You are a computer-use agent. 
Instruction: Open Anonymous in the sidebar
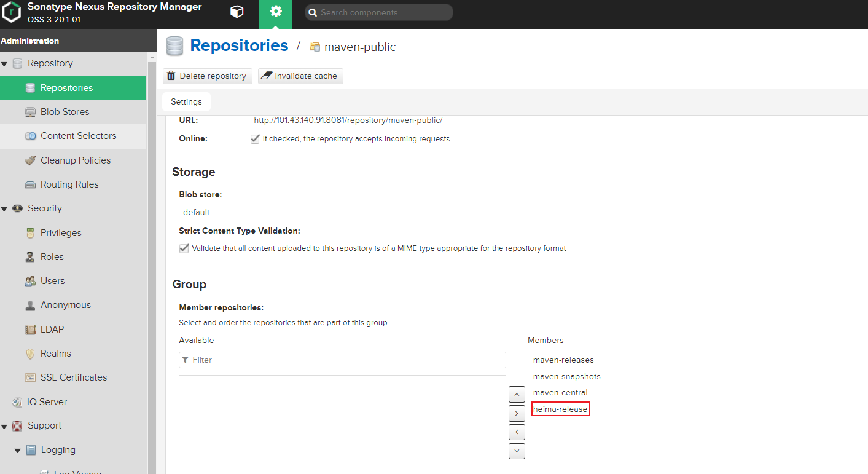[73, 305]
